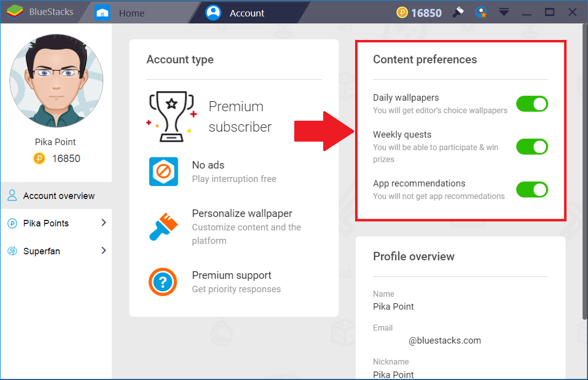588x380 pixels.
Task: Click the blue house icon on the Home tab
Action: tap(102, 13)
